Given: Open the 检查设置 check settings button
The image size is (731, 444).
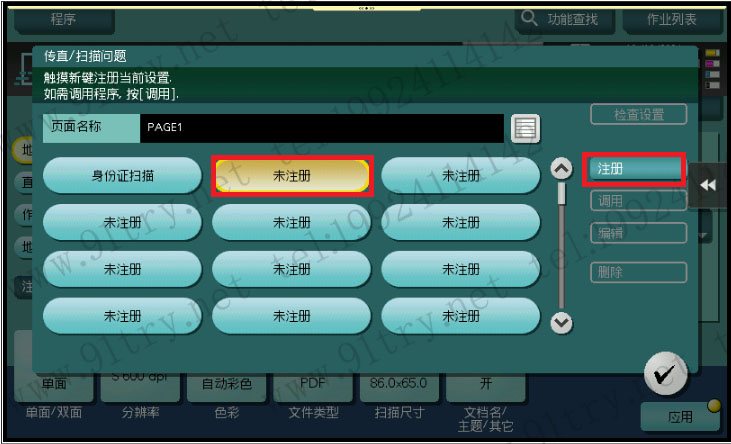Looking at the screenshot, I should tap(638, 114).
